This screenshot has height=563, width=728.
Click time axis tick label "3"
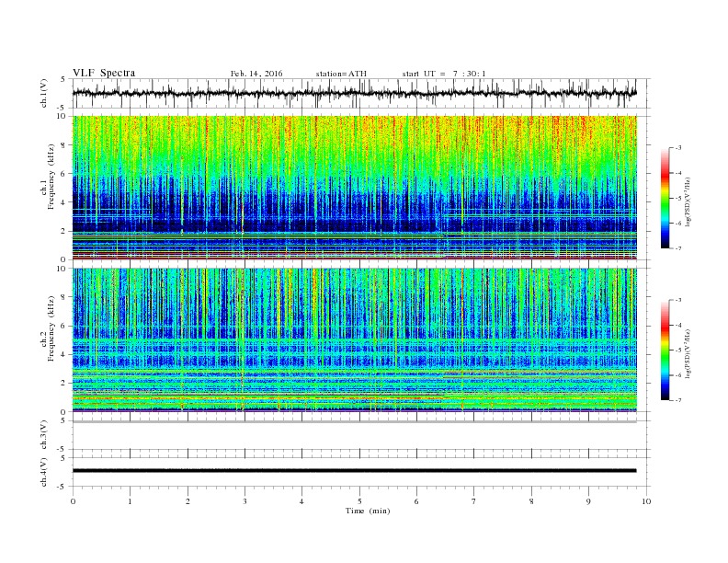pos(245,501)
